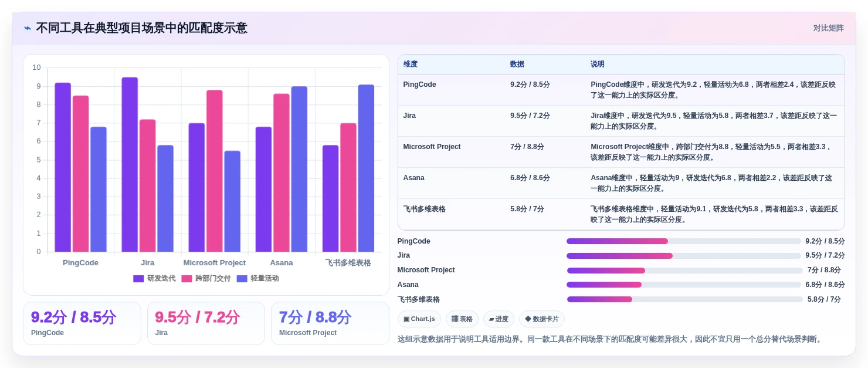Click 飞书多维表格 blue 轻量活动 bar
Image resolution: width=868 pixels, height=368 pixels.
[x=366, y=168]
